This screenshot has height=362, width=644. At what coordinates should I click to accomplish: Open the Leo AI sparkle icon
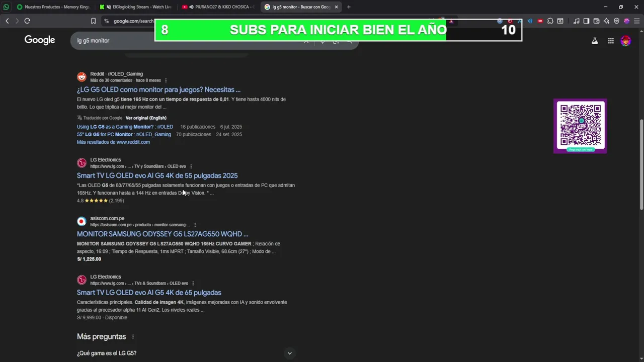(606, 21)
